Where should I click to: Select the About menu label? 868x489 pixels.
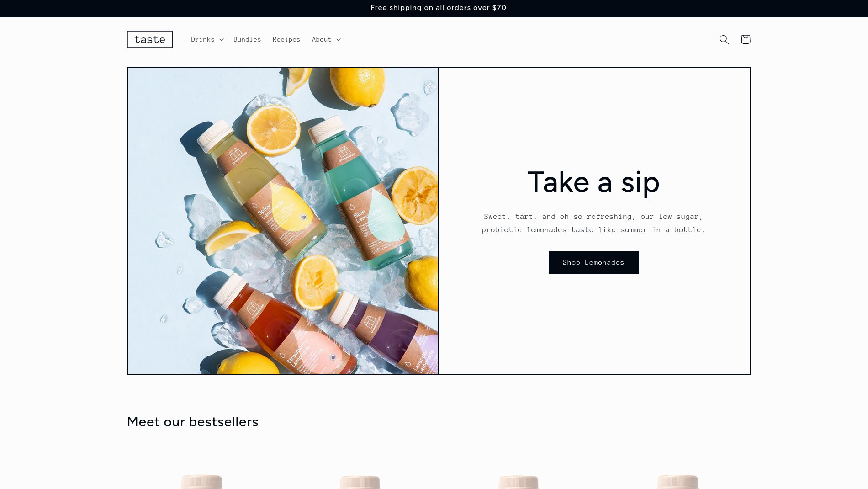pyautogui.click(x=322, y=39)
